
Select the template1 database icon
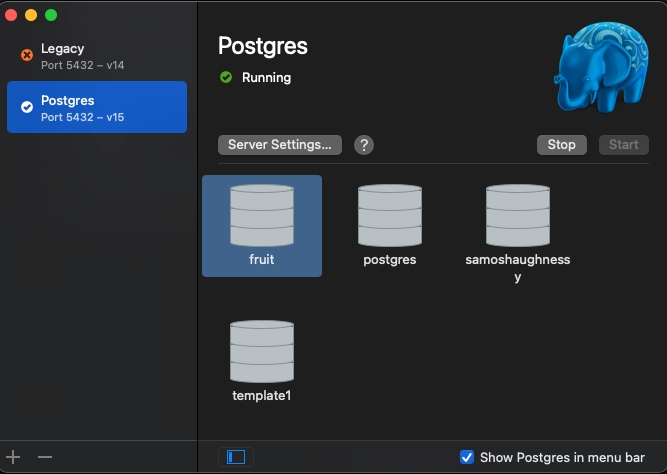coord(262,352)
